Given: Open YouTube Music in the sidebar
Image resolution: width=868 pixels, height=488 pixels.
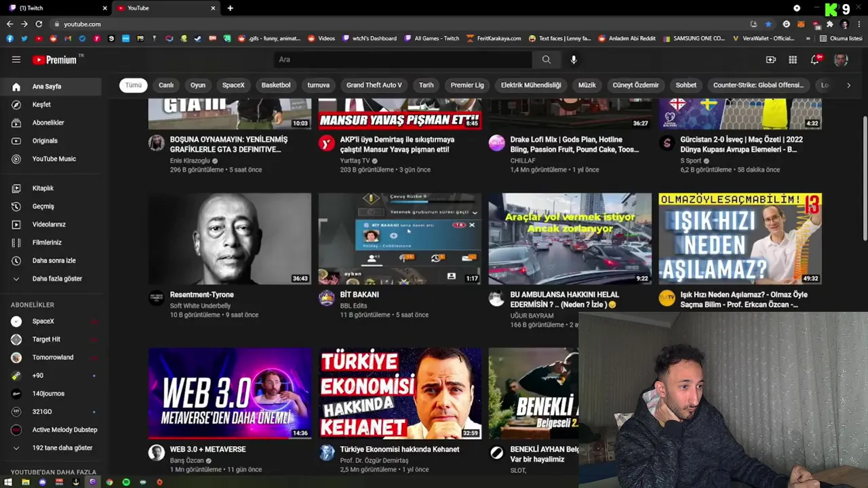Looking at the screenshot, I should click(51, 159).
